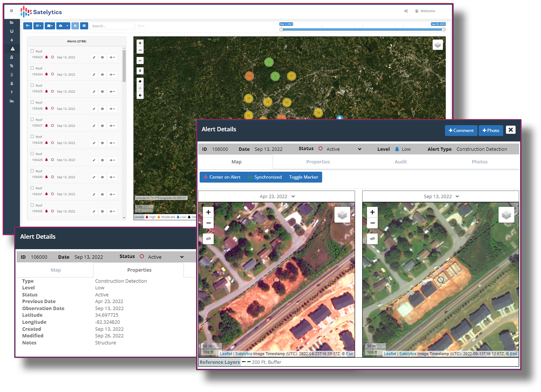The height and width of the screenshot is (392, 541).
Task: Click the home extent button on map
Action: pyautogui.click(x=140, y=81)
